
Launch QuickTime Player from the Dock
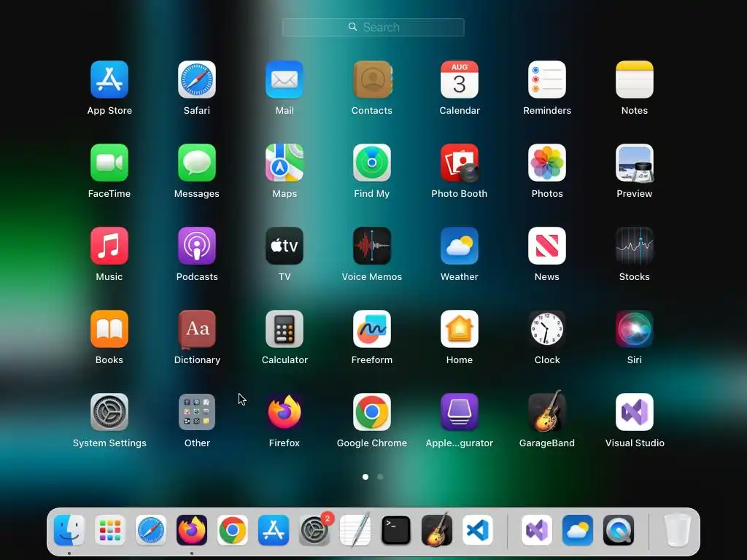(619, 530)
